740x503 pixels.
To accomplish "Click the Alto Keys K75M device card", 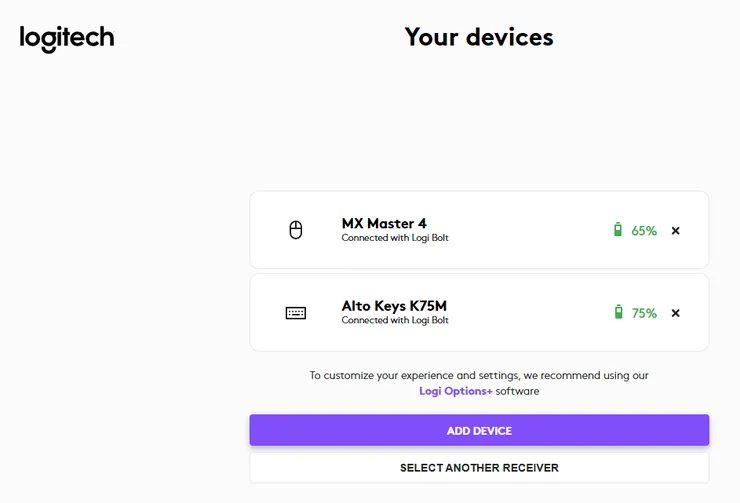I will click(479, 312).
